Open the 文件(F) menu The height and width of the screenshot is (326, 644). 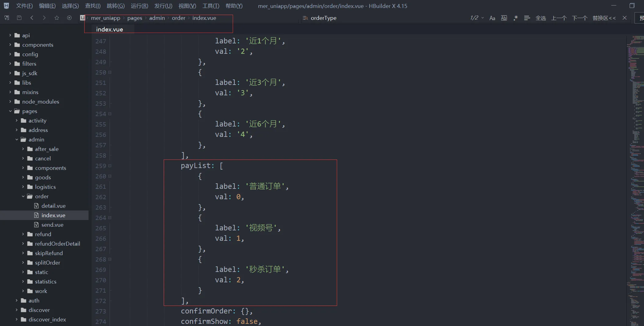(x=24, y=6)
